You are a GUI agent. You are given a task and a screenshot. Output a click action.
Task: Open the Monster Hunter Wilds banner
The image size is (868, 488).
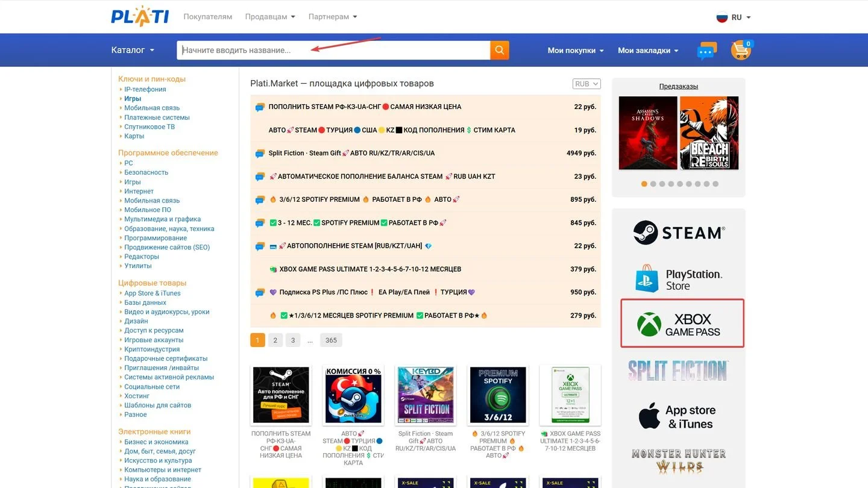679,461
